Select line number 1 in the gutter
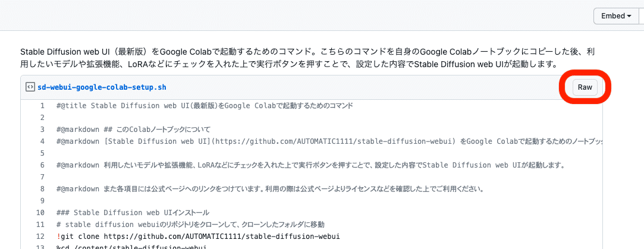Viewport: 644px width, 249px height. pos(42,106)
